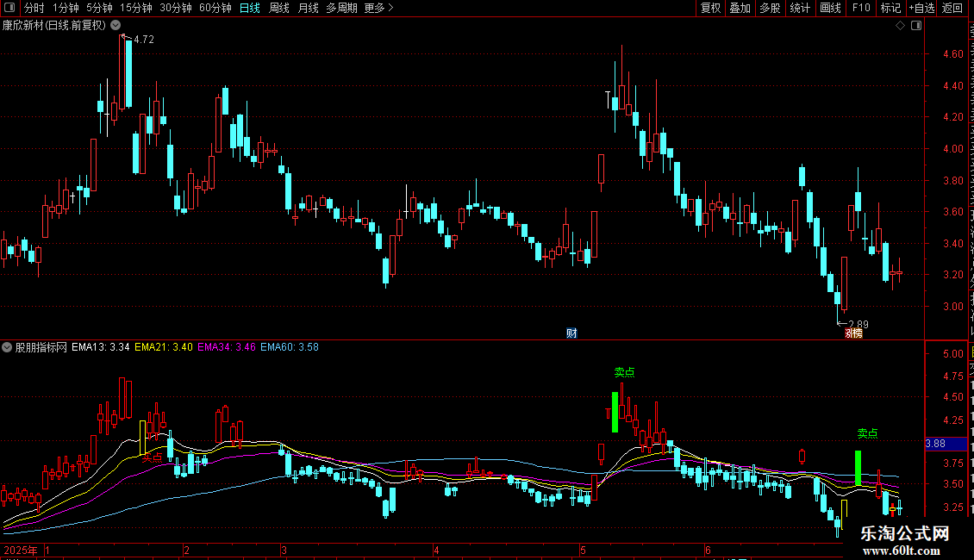Open the 多股 multi-stock view

coord(770,8)
